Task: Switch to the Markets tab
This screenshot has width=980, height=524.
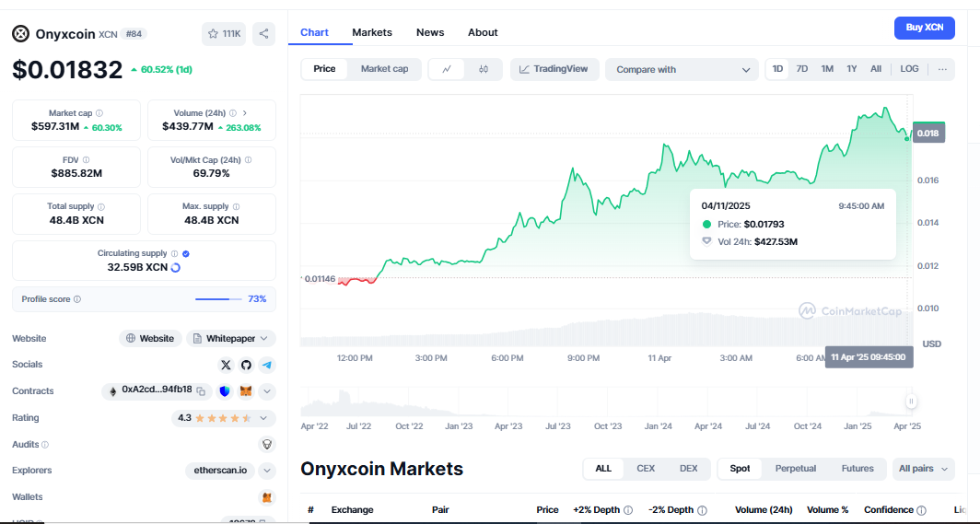Action: click(x=372, y=32)
